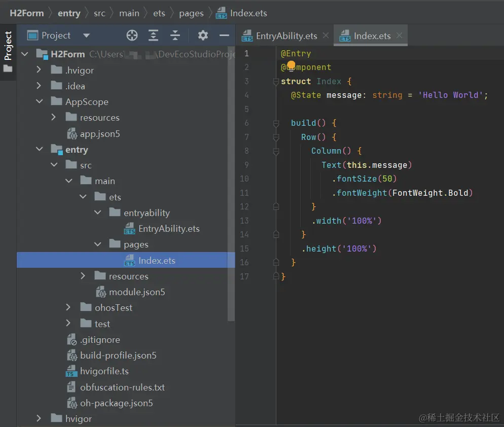The image size is (504, 427).
Task: Expand the ohosTest folder
Action: [x=68, y=307]
